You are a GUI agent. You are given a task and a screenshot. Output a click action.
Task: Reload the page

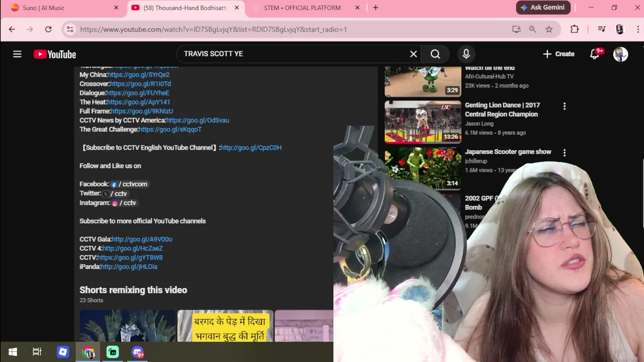point(48,29)
